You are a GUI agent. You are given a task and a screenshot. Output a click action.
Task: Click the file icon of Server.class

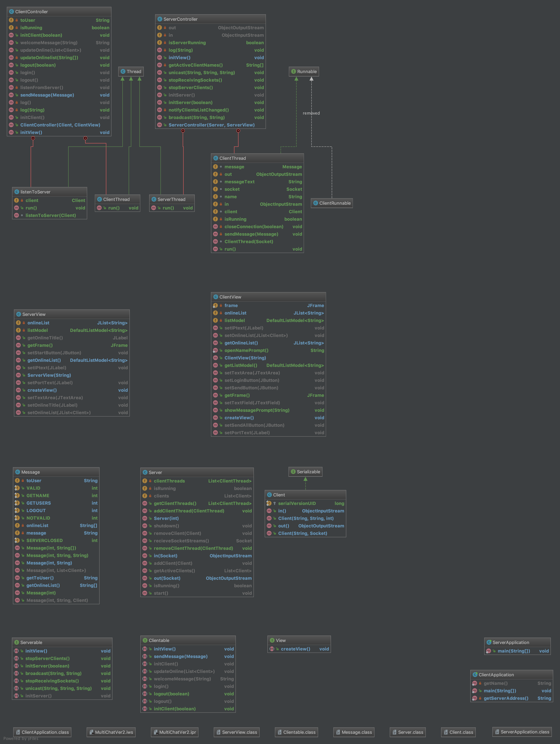[x=395, y=732]
